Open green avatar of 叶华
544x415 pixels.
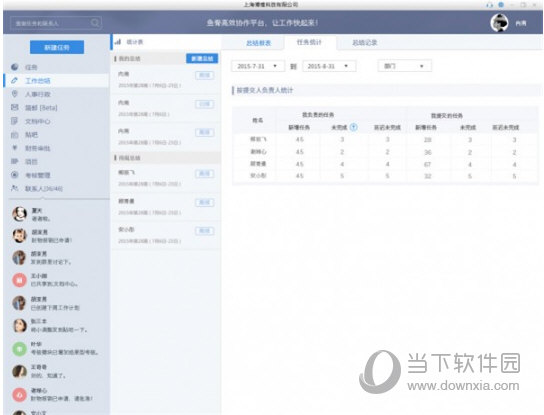click(19, 348)
